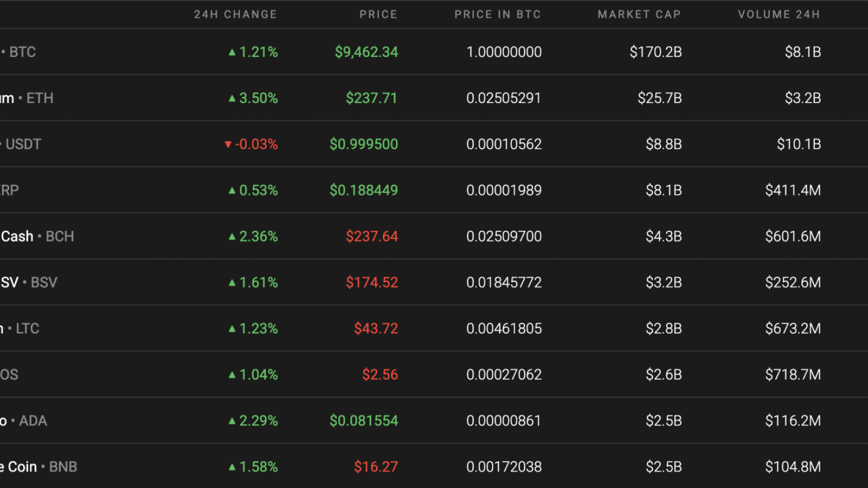Select the 0.00461805 BTC price value

[504, 329]
